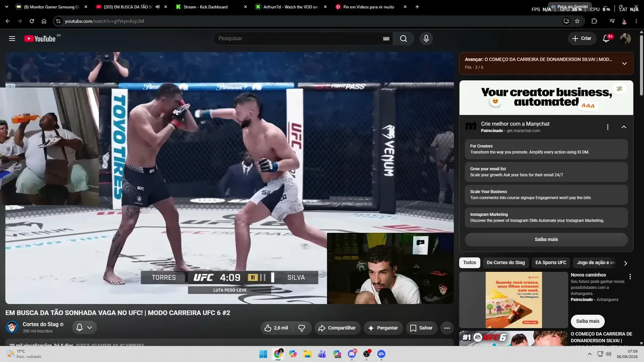Click the browser address bar URL
644x362 pixels.
coord(105,21)
